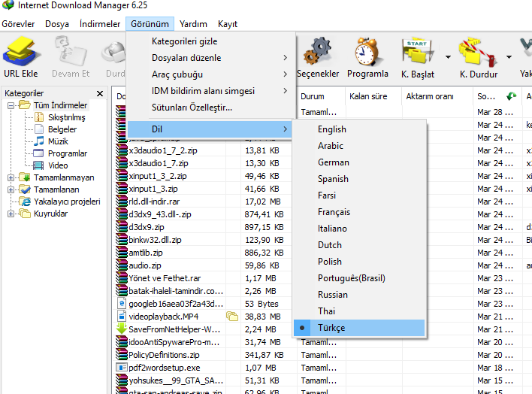The image size is (532, 394).
Task: Close the Kategoriler panel
Action: point(100,93)
